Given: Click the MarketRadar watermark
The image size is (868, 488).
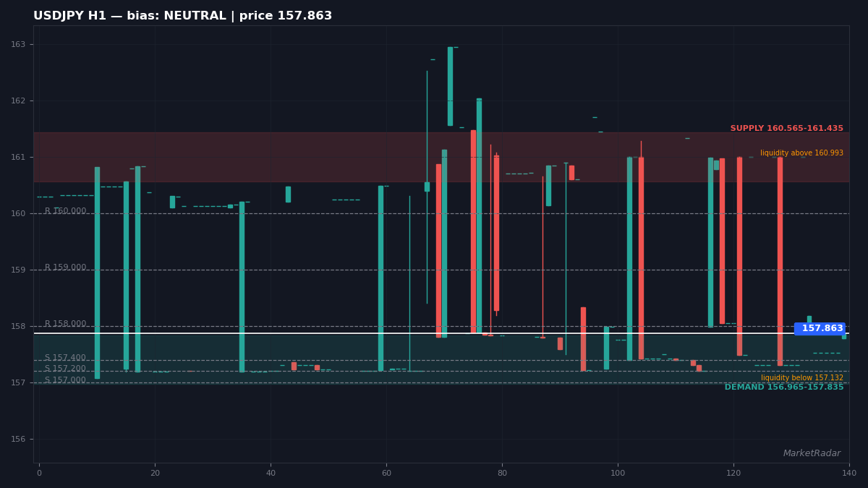Looking at the screenshot, I should pyautogui.click(x=812, y=453).
